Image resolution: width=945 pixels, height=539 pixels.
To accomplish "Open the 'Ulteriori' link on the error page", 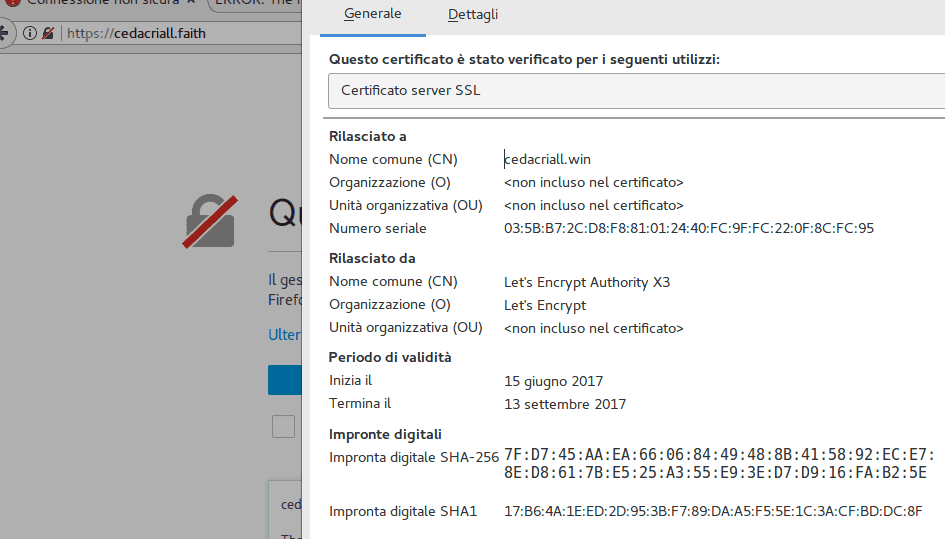I will pos(285,335).
